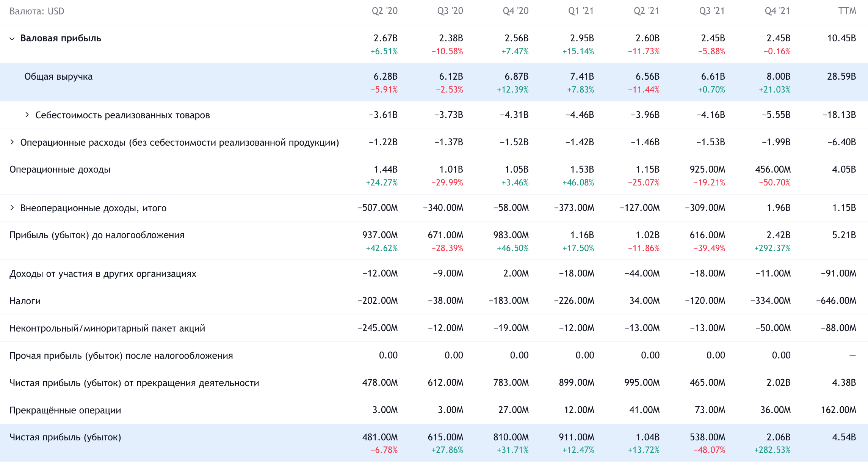Click gross profit change +15.14% value

click(x=578, y=52)
